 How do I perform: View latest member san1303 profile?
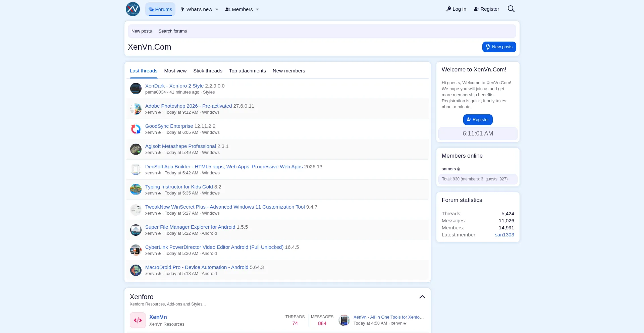[504, 235]
